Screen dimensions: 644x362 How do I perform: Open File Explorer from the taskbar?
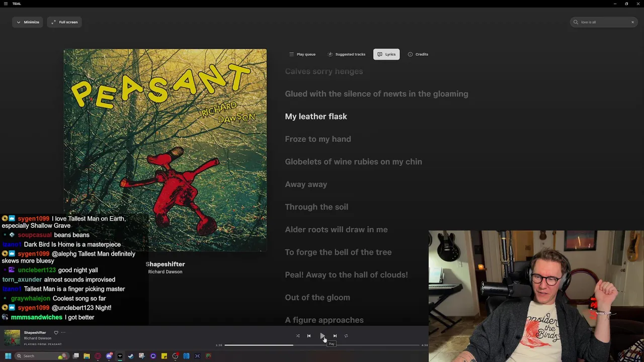point(87,356)
